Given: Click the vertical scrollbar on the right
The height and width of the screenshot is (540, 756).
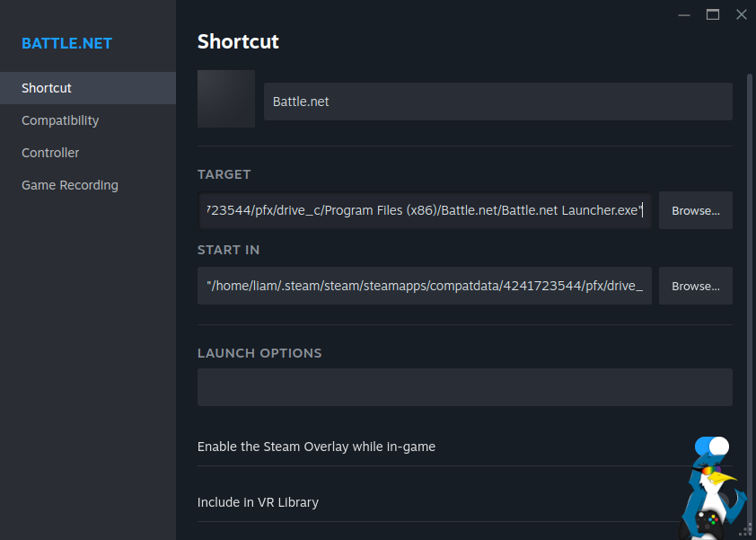Looking at the screenshot, I should pos(751,270).
